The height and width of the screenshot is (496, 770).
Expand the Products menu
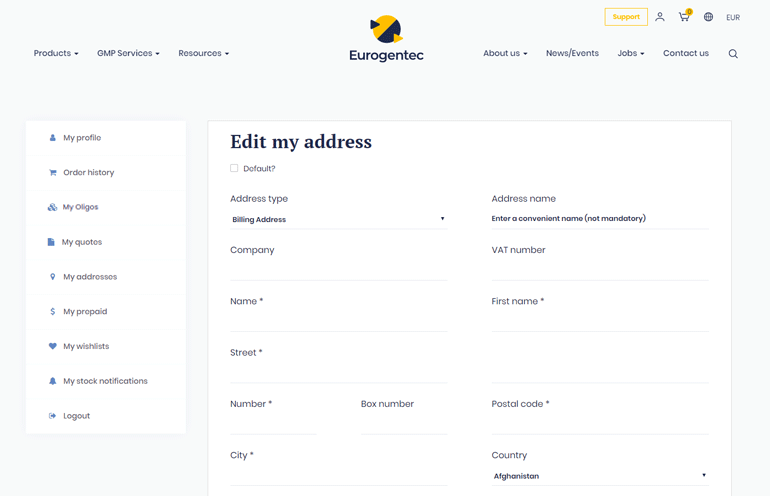click(56, 54)
